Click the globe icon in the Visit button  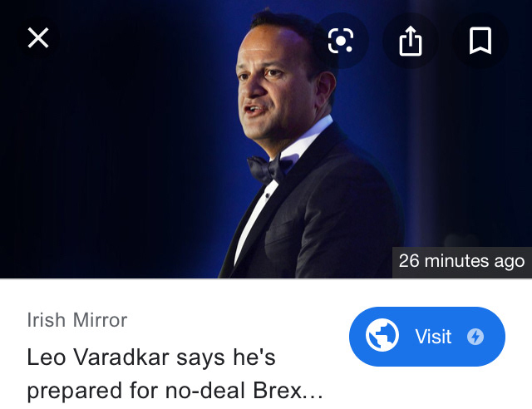click(x=382, y=337)
